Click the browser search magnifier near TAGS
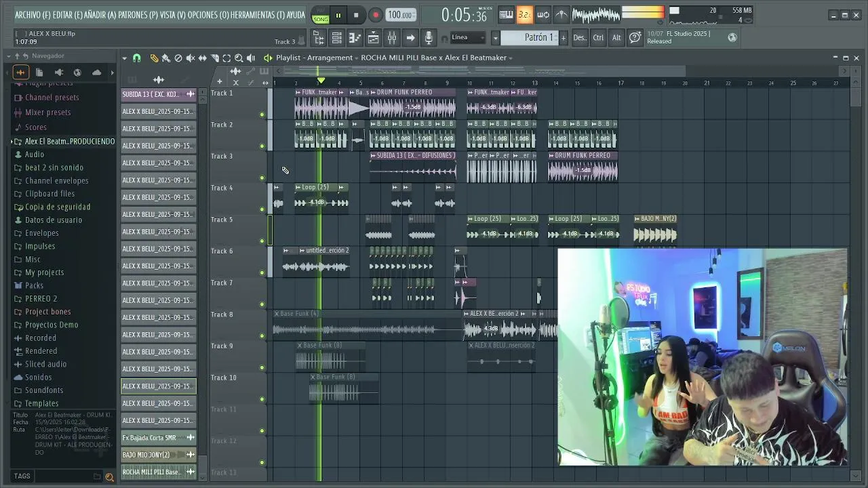The width and height of the screenshot is (868, 488). point(109,477)
